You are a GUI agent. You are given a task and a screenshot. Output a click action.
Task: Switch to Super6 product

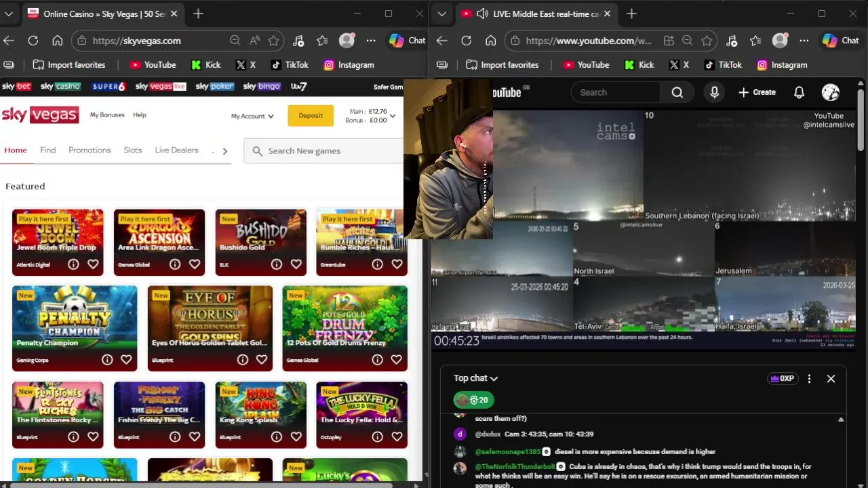click(109, 87)
